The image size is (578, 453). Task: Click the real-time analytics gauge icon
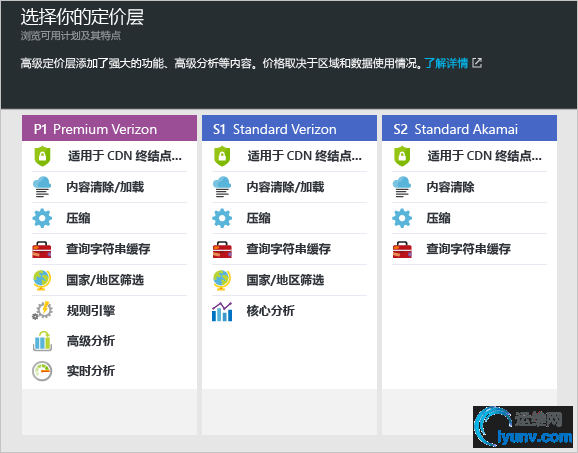pyautogui.click(x=42, y=371)
